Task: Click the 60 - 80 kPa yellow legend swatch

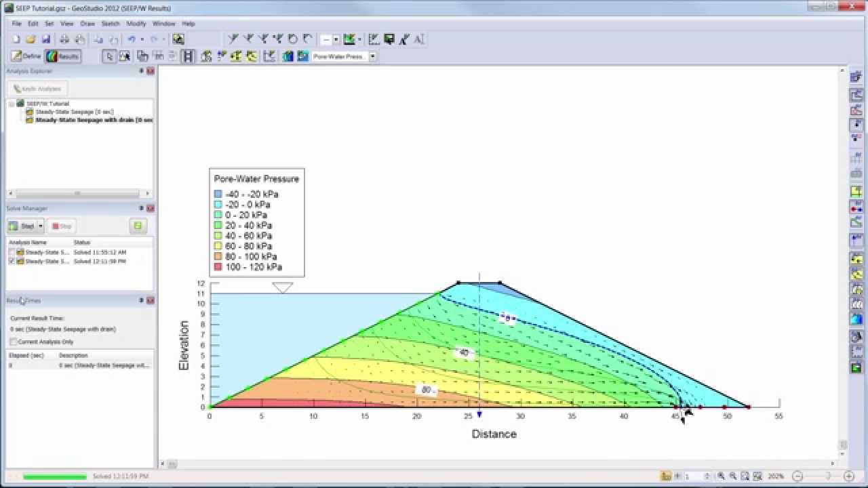Action: tap(218, 246)
